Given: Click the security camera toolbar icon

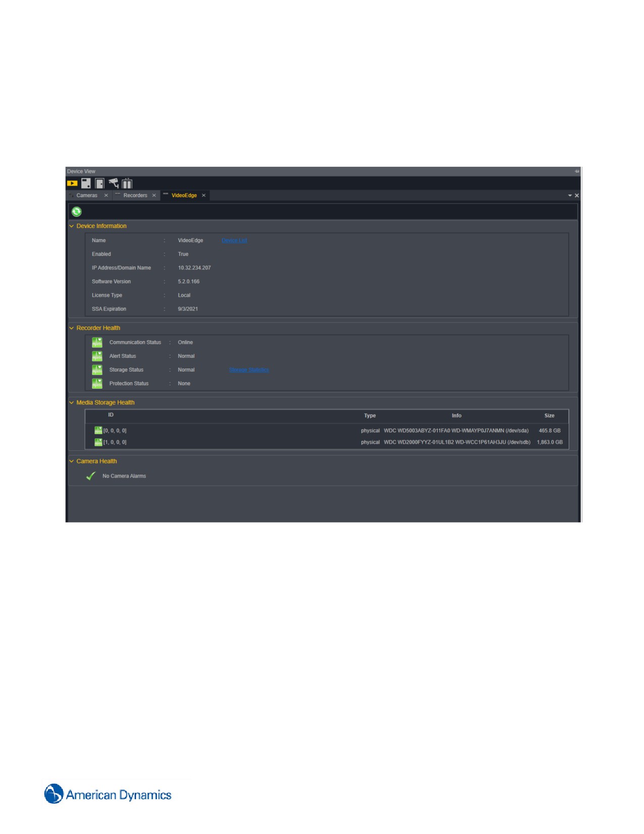Looking at the screenshot, I should [x=113, y=183].
